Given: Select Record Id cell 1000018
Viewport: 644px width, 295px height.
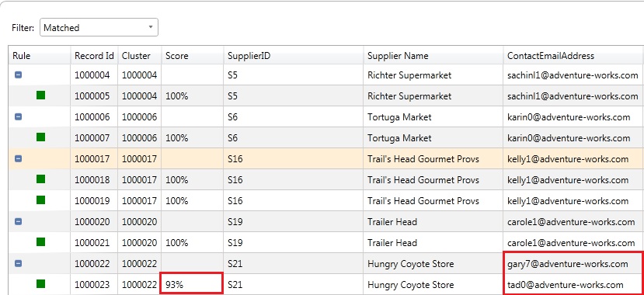Looking at the screenshot, I should point(94,179).
